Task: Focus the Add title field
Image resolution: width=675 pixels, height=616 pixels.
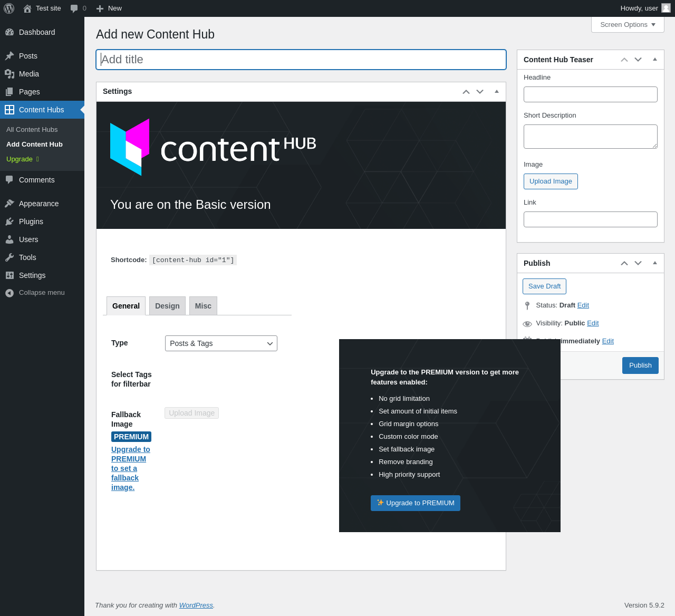Action: click(301, 60)
